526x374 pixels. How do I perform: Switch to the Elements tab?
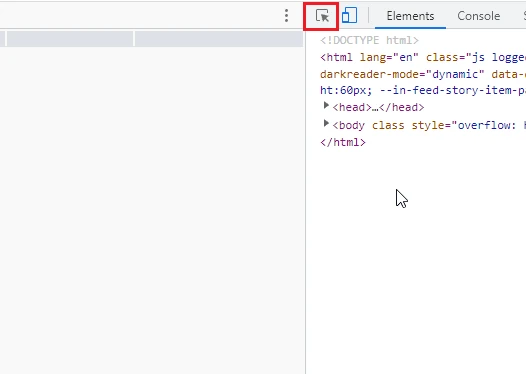click(410, 16)
